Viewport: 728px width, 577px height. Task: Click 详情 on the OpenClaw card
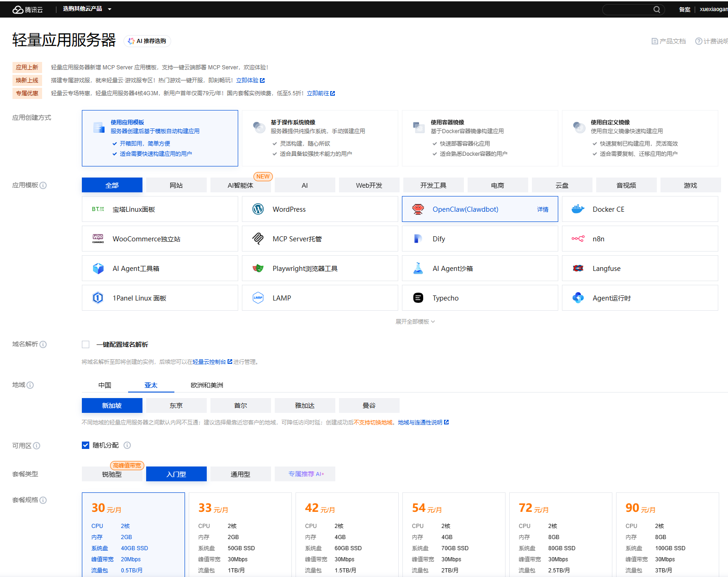pos(543,209)
